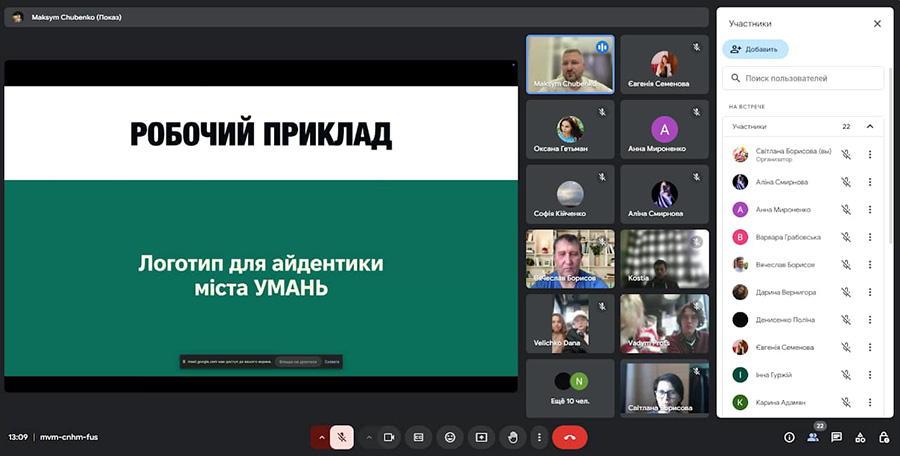Click the Поиск пользователей search field
Screen dimensions: 900x456
[x=803, y=78]
